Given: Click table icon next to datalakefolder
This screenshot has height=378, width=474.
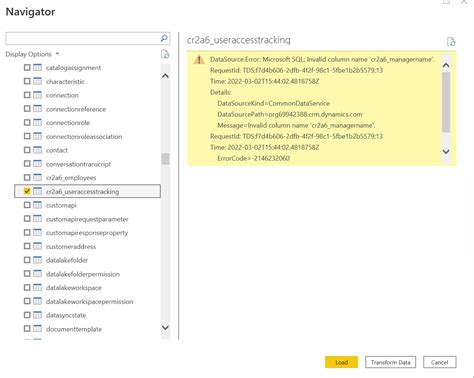Looking at the screenshot, I should point(38,260).
